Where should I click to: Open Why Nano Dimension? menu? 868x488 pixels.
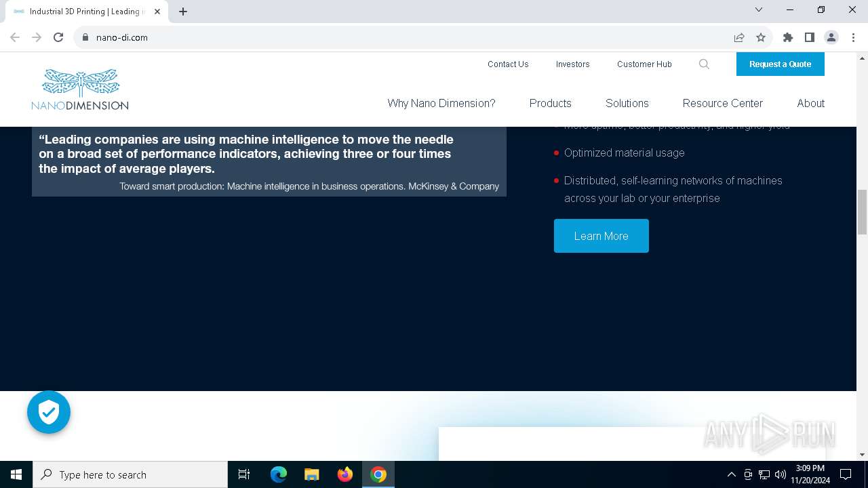coord(441,103)
